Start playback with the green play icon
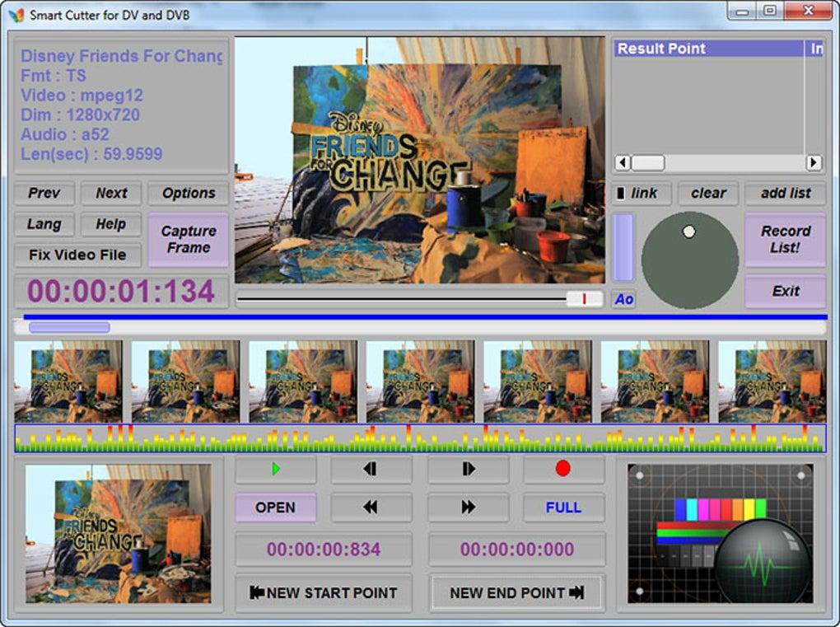The width and height of the screenshot is (840, 627). click(275, 469)
